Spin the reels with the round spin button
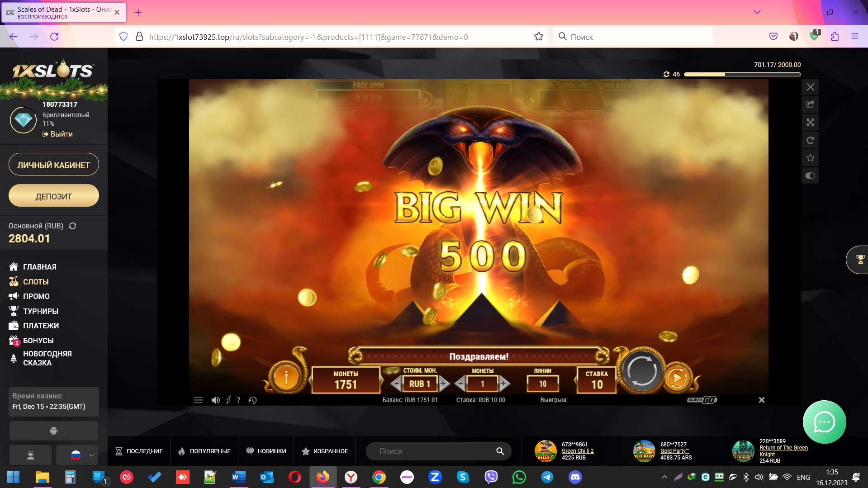Screen dimensions: 868x488 (642, 371)
